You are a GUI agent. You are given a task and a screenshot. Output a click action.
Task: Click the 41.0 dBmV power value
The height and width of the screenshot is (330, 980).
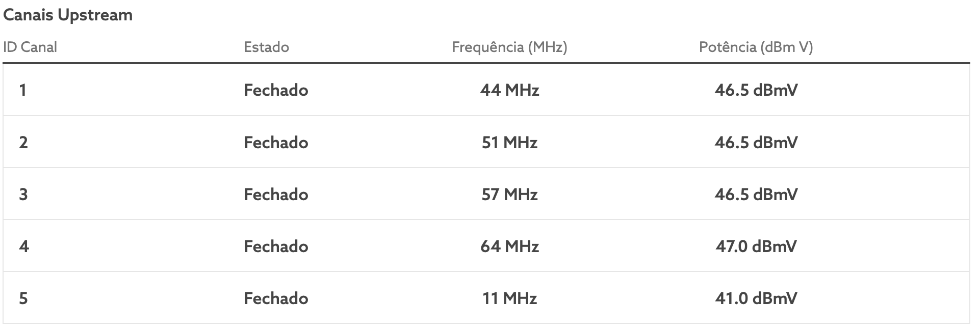click(x=756, y=298)
